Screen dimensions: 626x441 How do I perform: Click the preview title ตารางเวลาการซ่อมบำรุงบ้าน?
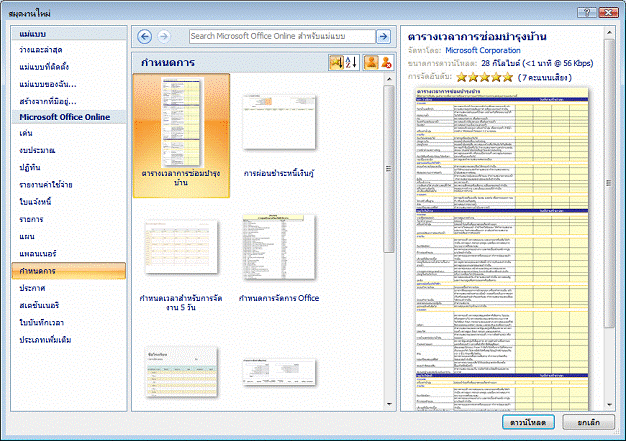tap(477, 37)
